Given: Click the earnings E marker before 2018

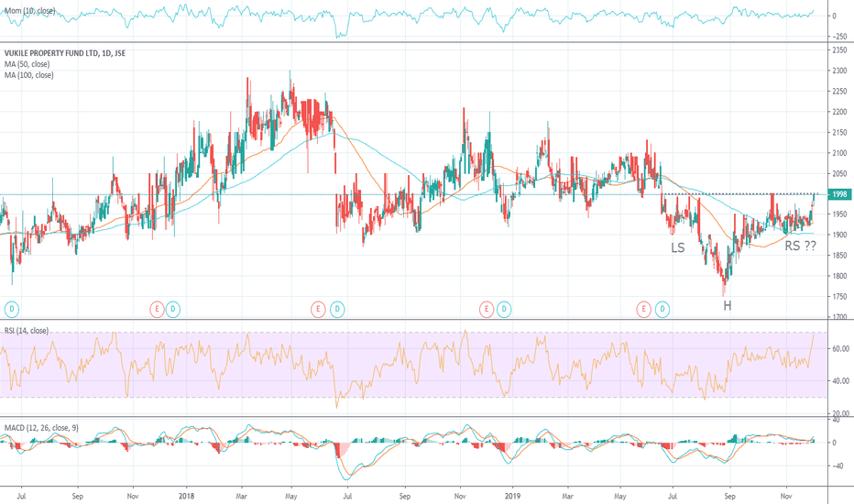Looking at the screenshot, I should (x=157, y=310).
